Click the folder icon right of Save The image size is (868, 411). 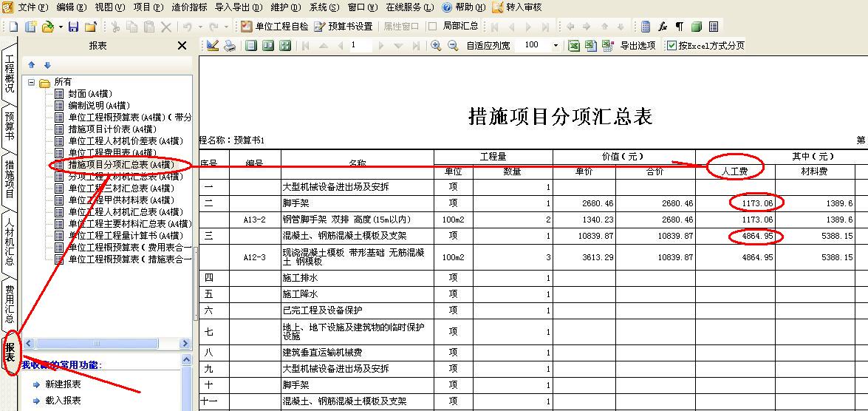[90, 27]
